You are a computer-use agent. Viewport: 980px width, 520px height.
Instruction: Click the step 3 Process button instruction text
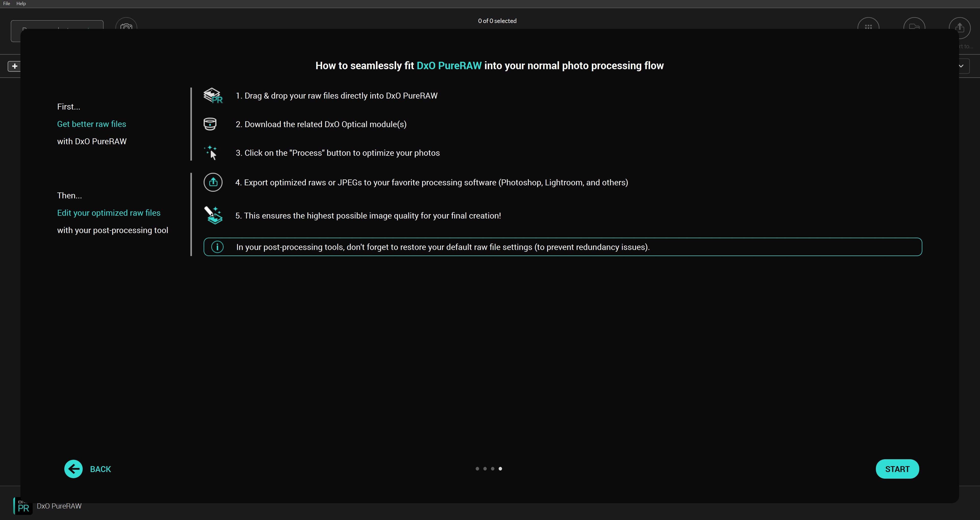[x=338, y=153]
